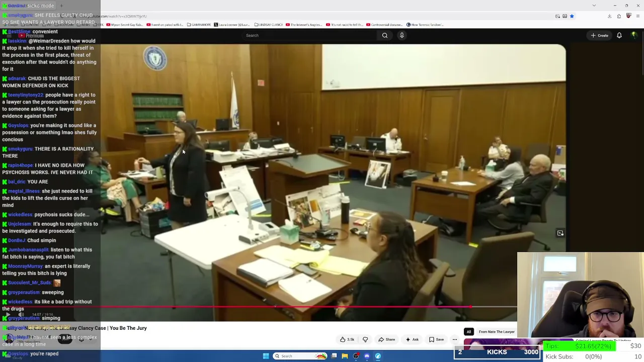The width and height of the screenshot is (644, 362).
Task: Toggle the miniplayer overlay icon on video
Action: (560, 233)
